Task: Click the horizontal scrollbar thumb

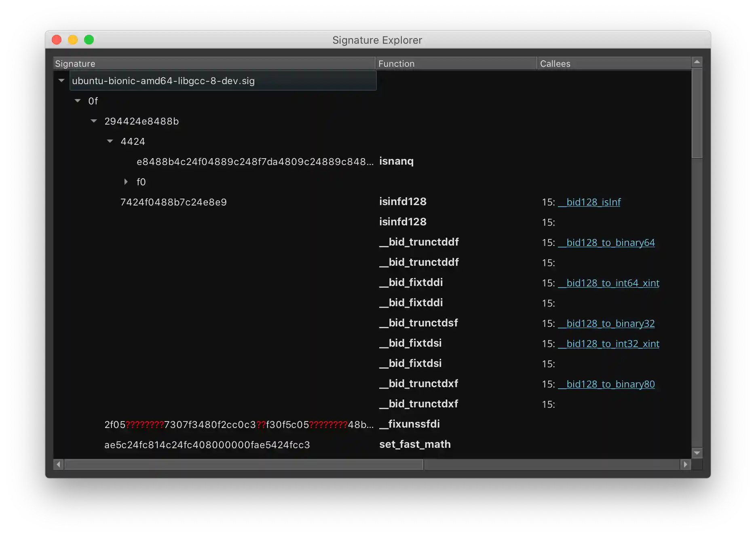Action: coord(244,464)
